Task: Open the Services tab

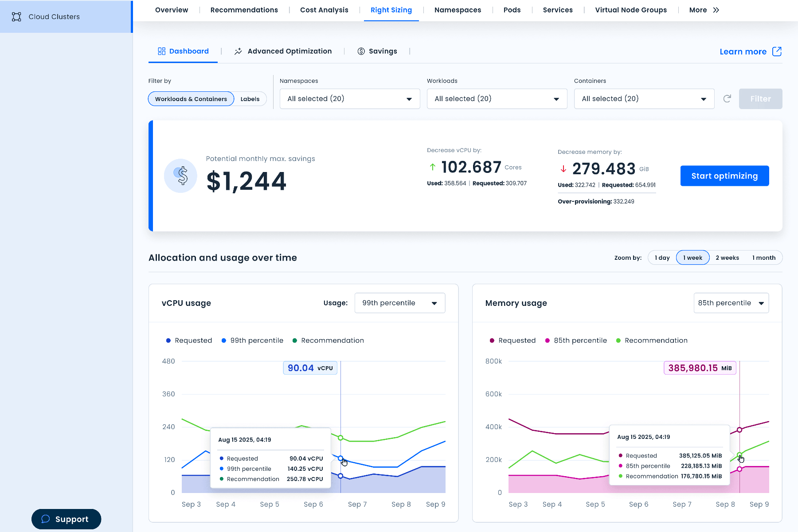Action: click(558, 10)
